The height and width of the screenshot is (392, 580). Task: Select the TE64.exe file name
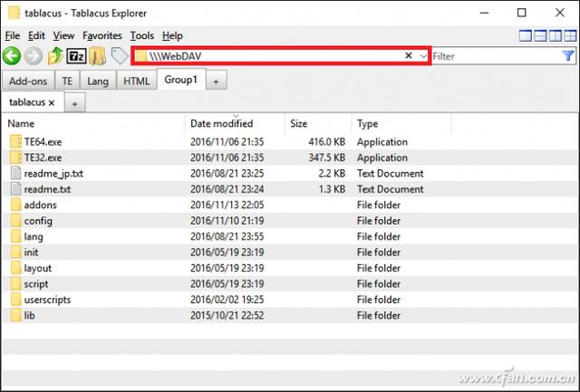43,142
